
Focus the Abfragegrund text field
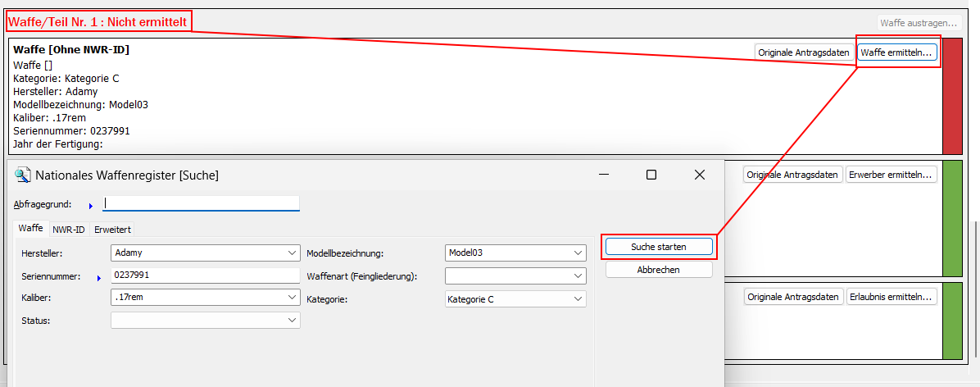coord(201,203)
